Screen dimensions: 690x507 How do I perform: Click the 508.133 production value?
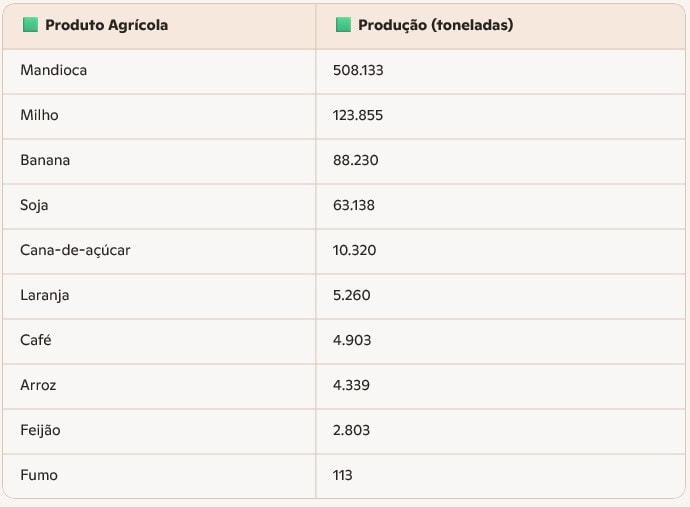click(x=358, y=70)
